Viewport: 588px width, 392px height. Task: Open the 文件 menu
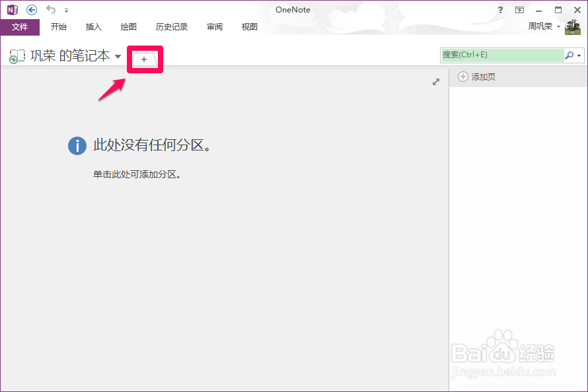coord(20,27)
